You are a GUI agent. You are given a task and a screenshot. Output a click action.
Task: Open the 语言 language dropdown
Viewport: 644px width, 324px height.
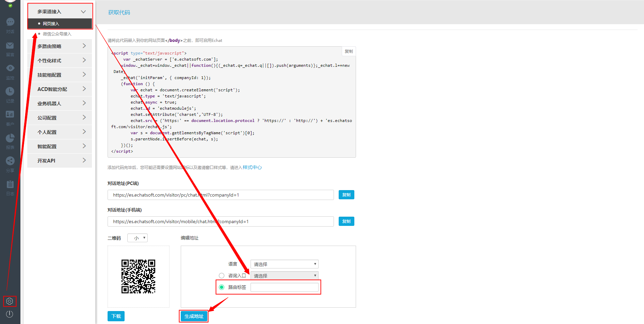click(x=285, y=264)
